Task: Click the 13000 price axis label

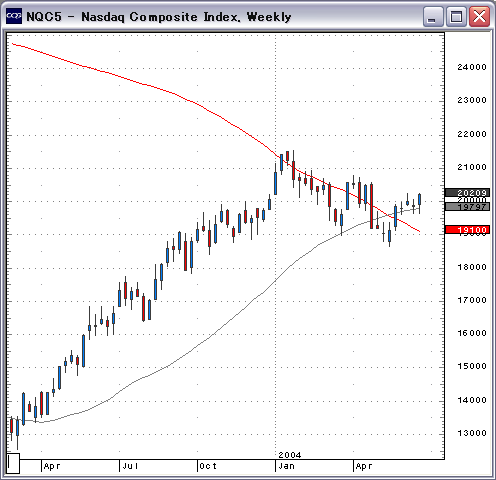Action: [x=472, y=433]
